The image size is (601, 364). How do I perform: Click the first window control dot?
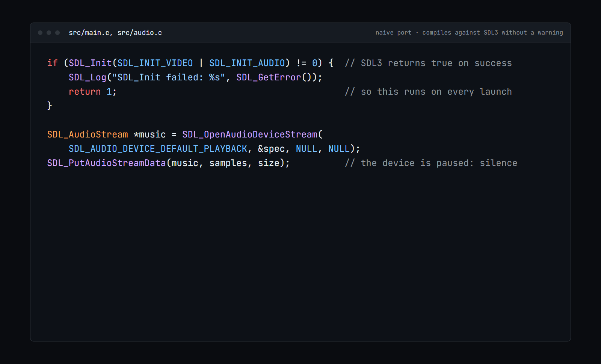point(40,33)
